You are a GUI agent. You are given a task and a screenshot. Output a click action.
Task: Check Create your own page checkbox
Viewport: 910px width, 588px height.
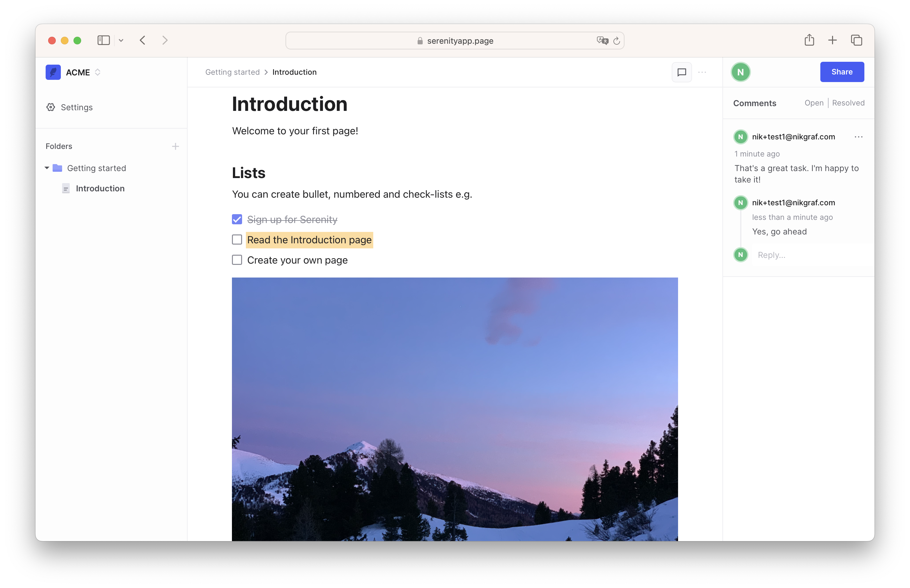pos(237,260)
